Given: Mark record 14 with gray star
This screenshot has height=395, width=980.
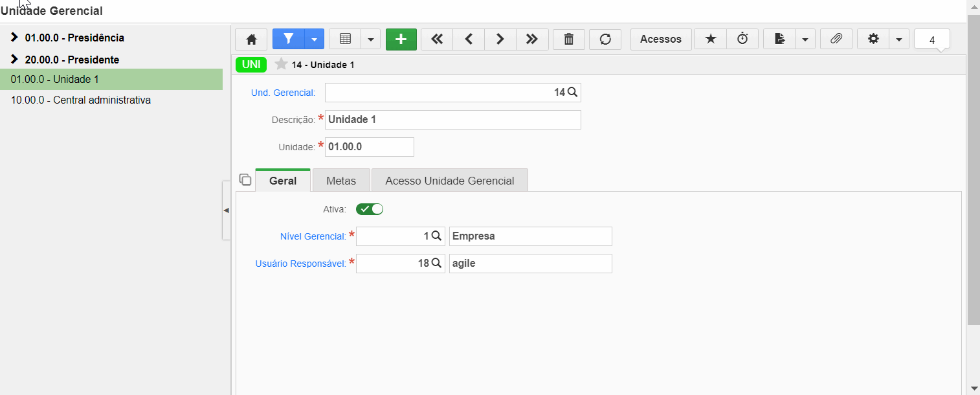Looking at the screenshot, I should (281, 64).
